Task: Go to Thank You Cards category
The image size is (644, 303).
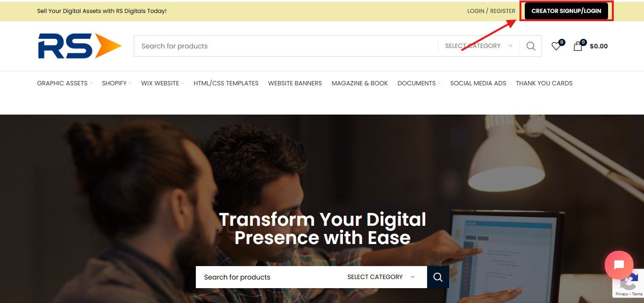Action: click(544, 83)
